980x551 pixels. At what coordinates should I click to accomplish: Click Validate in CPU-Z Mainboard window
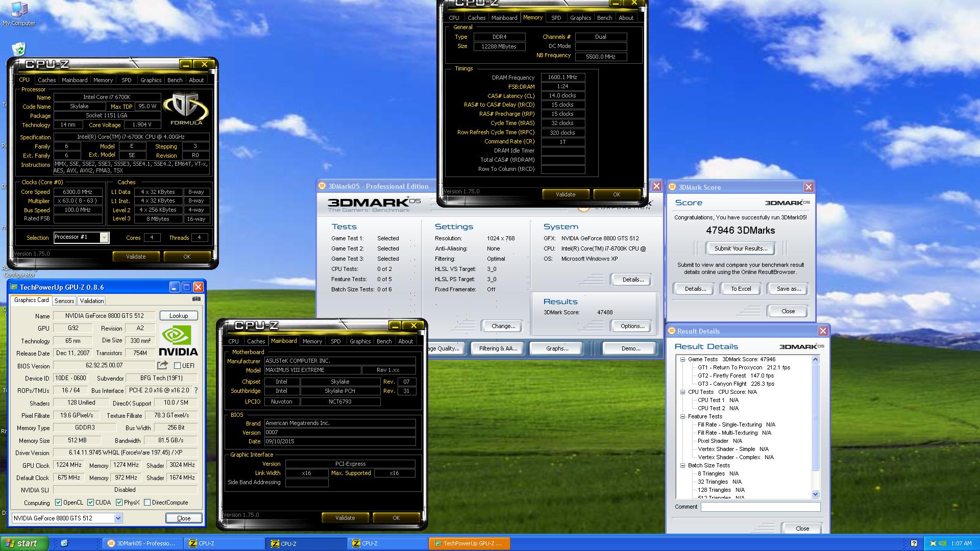coord(345,518)
